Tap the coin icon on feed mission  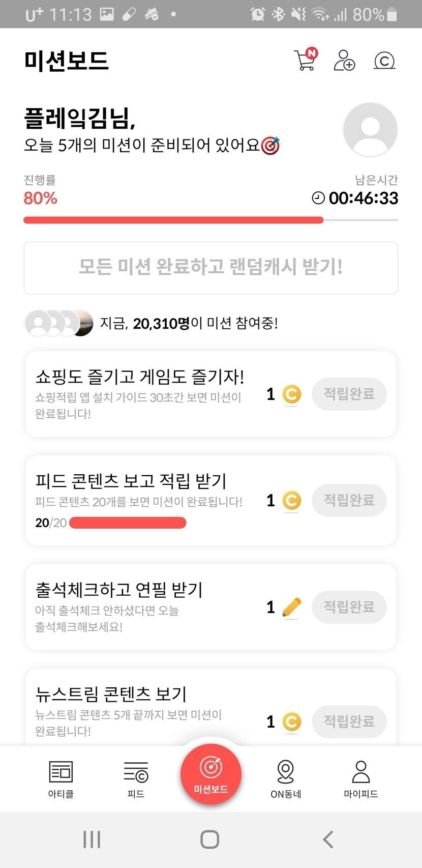point(291,501)
